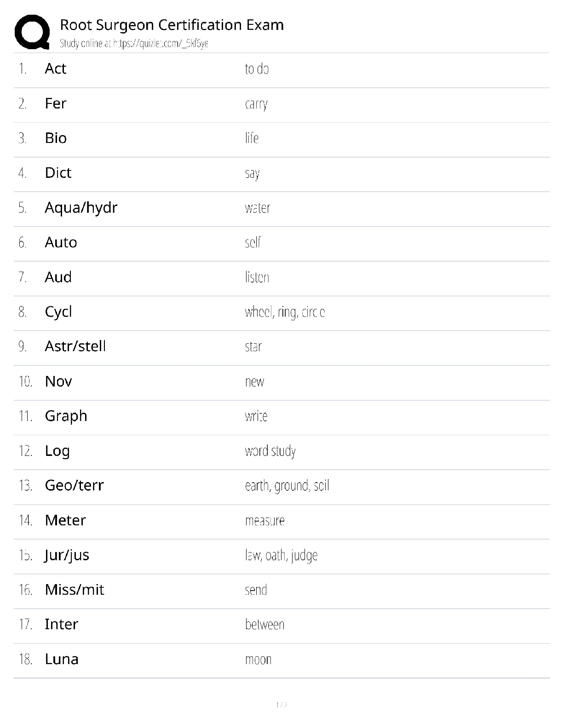Click the term Aqua/hydr
Screen dimensions: 563x728
click(81, 208)
